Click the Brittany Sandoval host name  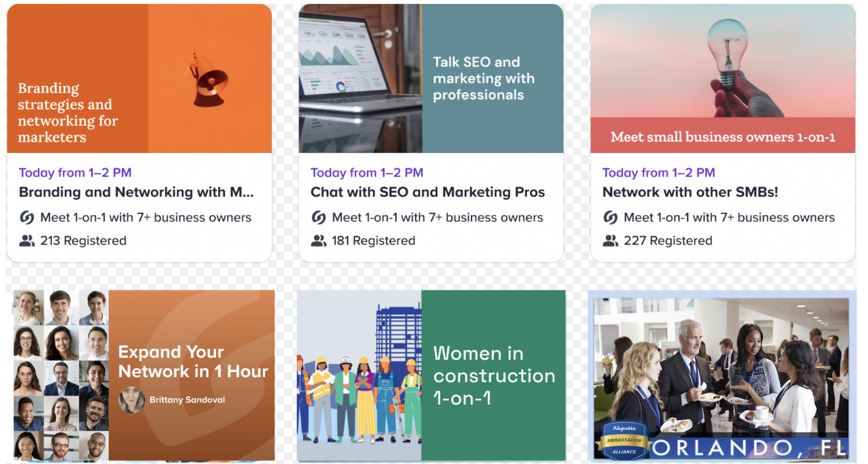(x=187, y=400)
